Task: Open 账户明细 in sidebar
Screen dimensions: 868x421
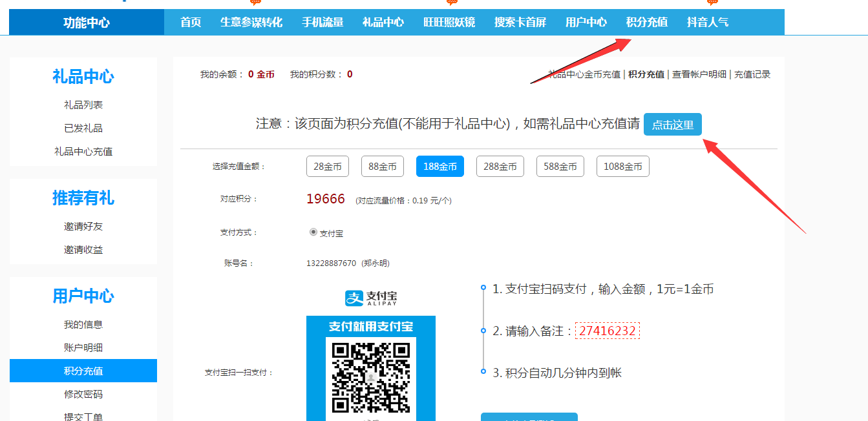Action: pyautogui.click(x=83, y=347)
